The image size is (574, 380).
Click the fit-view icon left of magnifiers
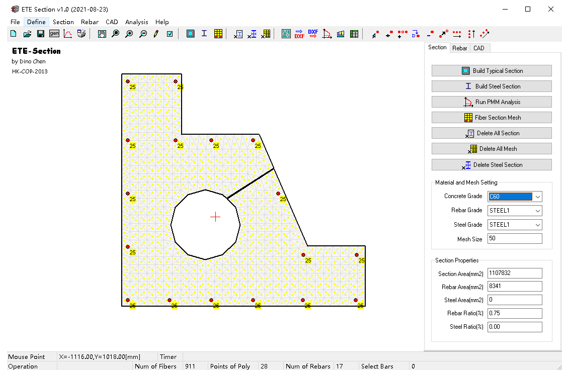(102, 34)
